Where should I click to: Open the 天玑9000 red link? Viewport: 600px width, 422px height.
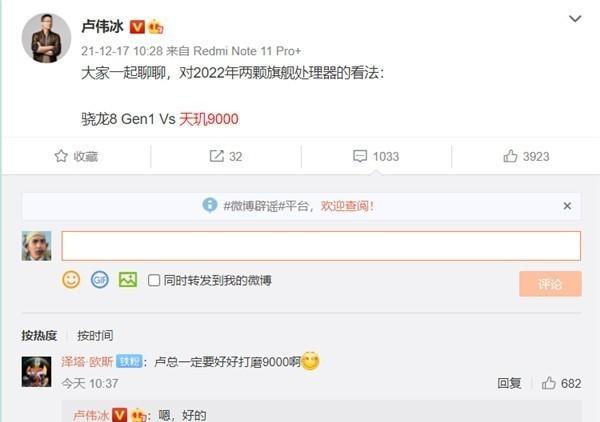pyautogui.click(x=209, y=119)
